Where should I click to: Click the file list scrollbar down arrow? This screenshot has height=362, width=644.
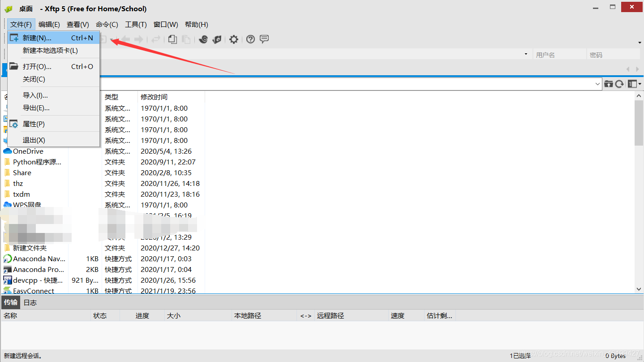(639, 289)
